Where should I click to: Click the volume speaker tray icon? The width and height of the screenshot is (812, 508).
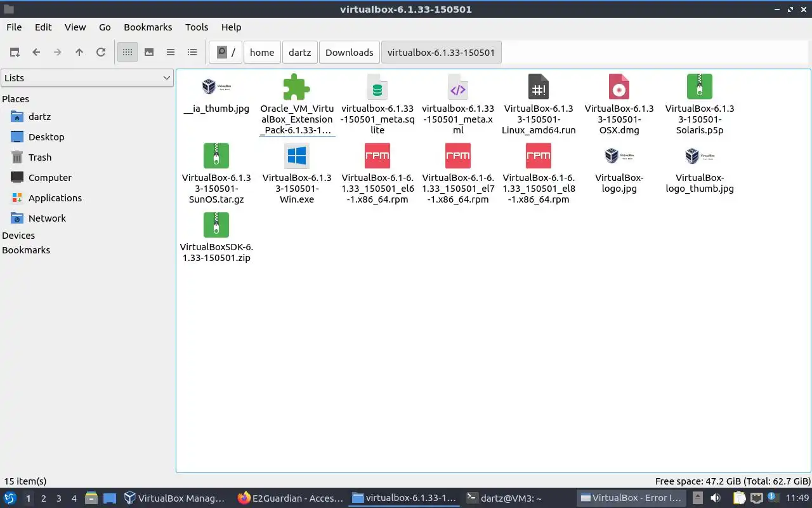(x=716, y=498)
